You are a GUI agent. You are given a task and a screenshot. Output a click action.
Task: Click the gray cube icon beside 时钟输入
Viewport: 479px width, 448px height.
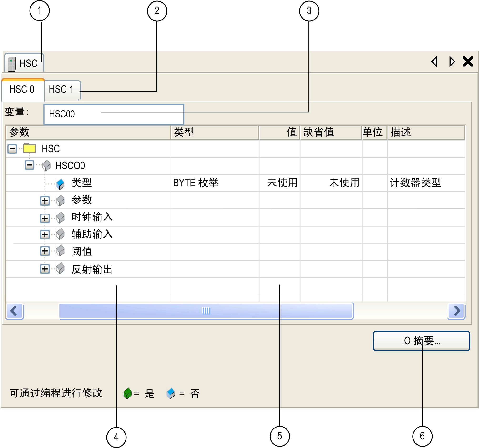(x=60, y=218)
